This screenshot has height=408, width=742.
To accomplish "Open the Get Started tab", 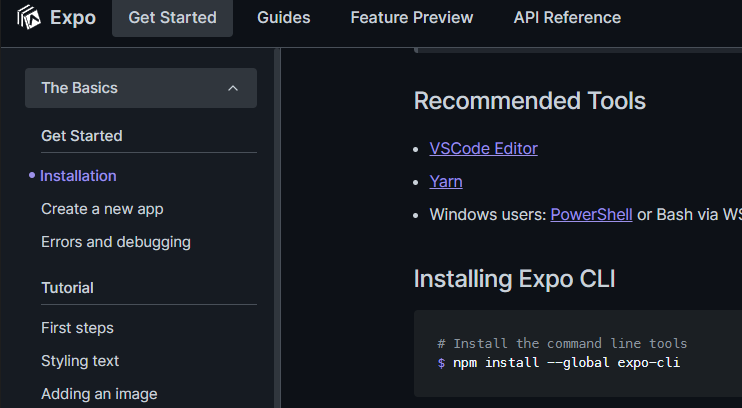I will click(x=172, y=18).
